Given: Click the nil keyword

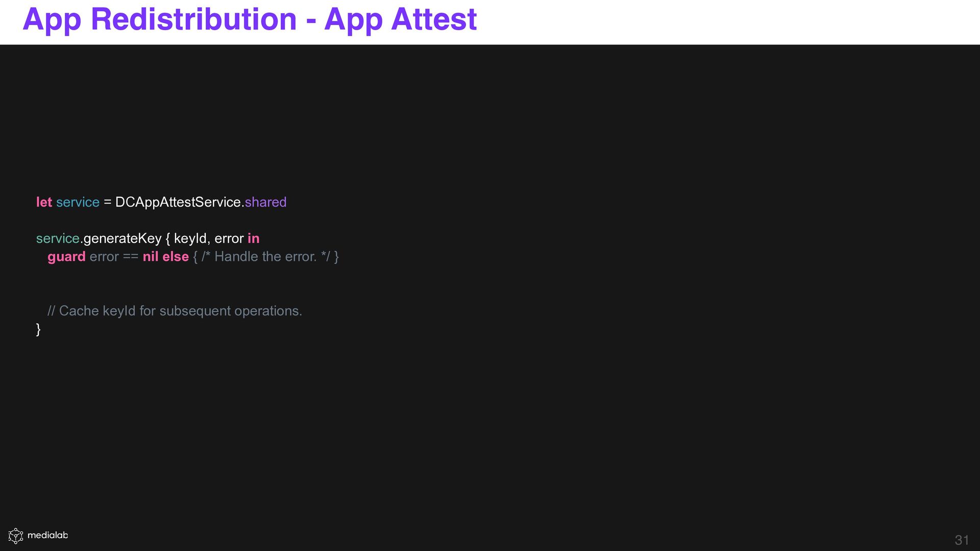Looking at the screenshot, I should (x=151, y=257).
